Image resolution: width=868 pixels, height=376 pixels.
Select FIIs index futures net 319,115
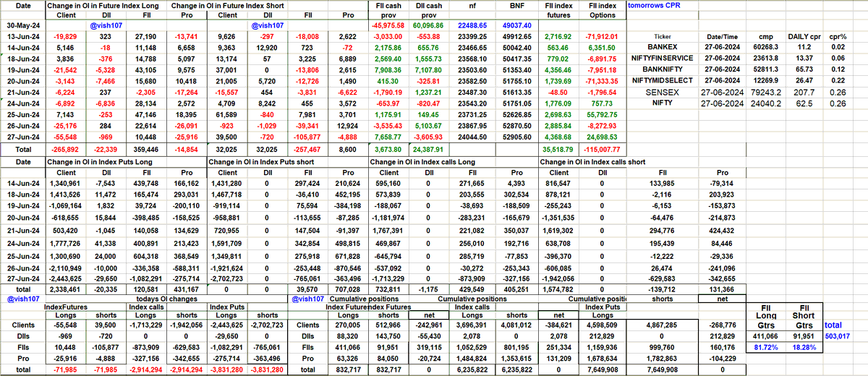[430, 346]
